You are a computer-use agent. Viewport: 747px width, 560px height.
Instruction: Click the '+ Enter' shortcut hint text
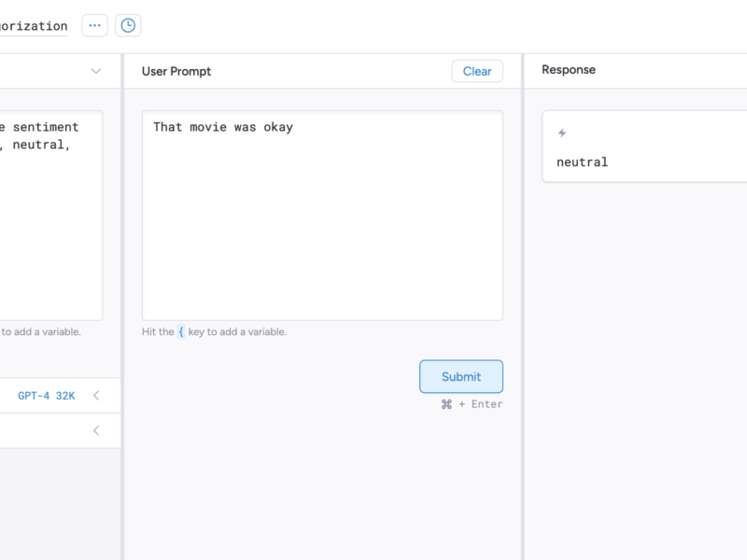[x=480, y=404]
